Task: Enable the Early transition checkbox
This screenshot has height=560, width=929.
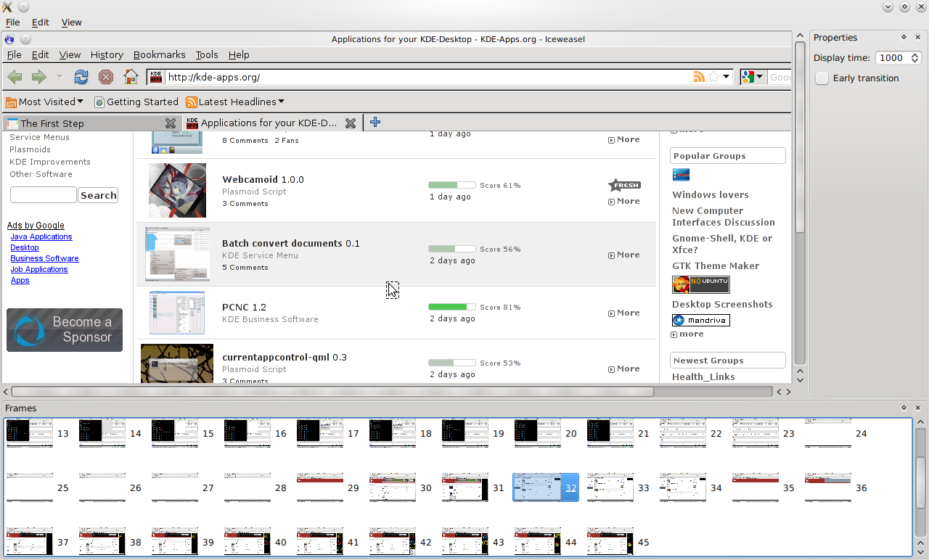Action: (x=822, y=78)
